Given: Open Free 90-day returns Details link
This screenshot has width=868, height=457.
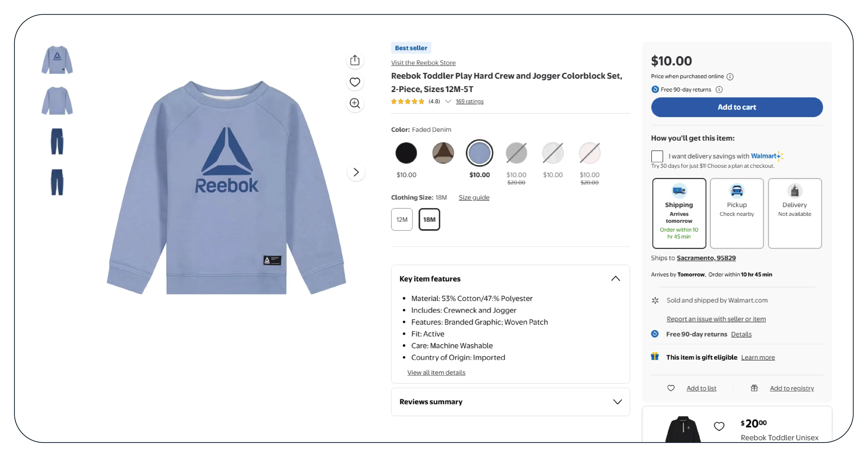Looking at the screenshot, I should [x=741, y=334].
